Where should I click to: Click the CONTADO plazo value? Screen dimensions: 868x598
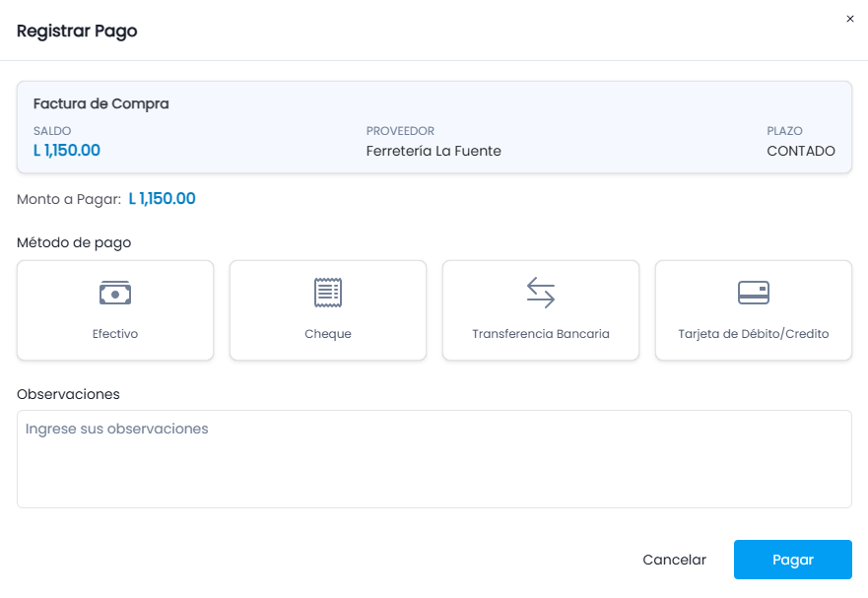[800, 151]
